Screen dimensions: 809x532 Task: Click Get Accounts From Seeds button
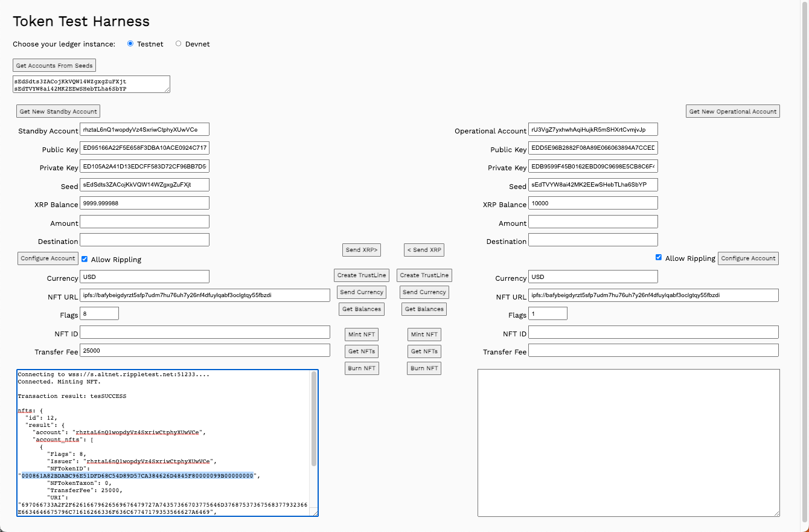click(x=54, y=65)
